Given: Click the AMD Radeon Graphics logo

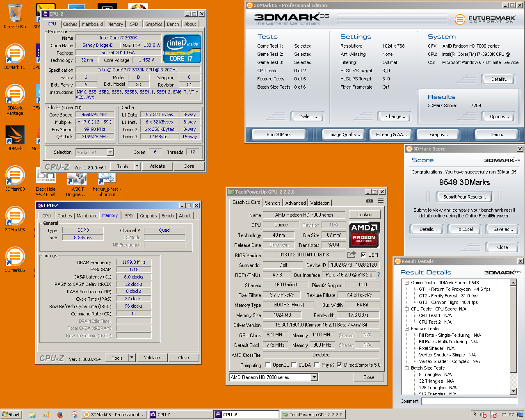Looking at the screenshot, I should 364,235.
